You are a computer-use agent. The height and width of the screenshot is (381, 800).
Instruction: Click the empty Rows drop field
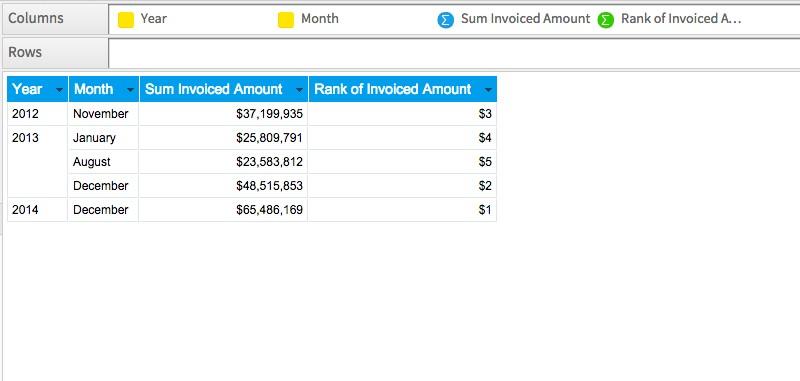click(454, 53)
